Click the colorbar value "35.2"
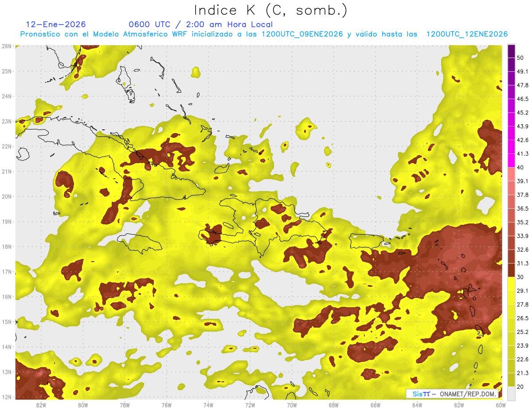This screenshot has height=411, width=532. coord(523,222)
